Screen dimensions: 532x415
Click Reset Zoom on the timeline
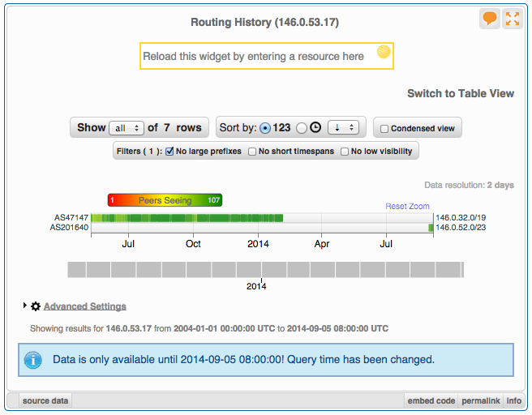coord(407,206)
